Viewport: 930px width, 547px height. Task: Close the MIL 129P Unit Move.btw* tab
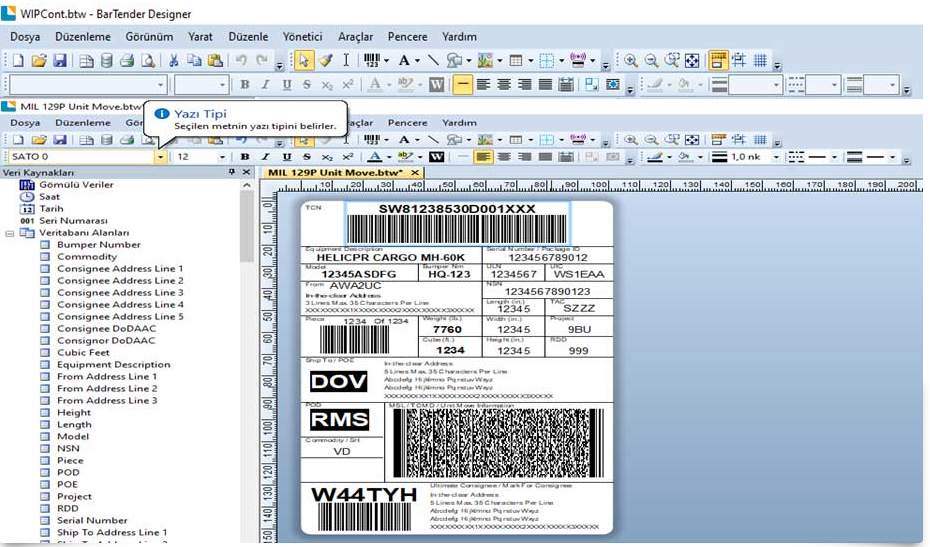(x=415, y=173)
